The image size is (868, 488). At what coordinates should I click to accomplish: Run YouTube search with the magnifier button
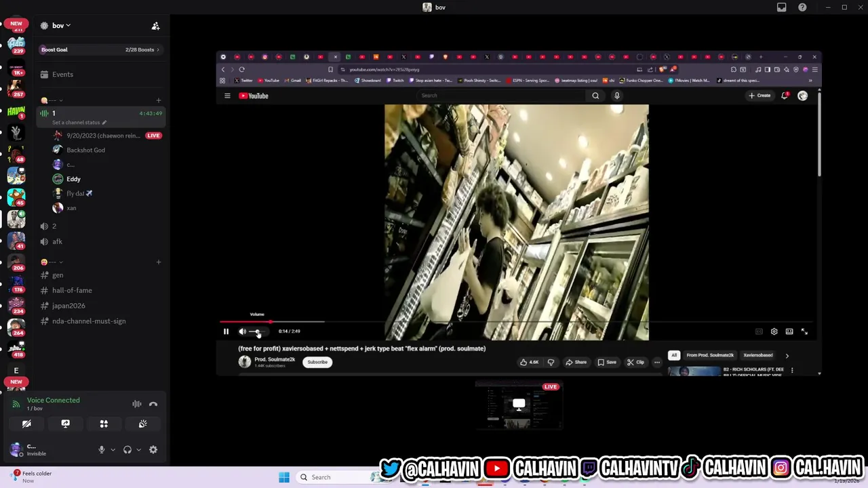point(595,96)
